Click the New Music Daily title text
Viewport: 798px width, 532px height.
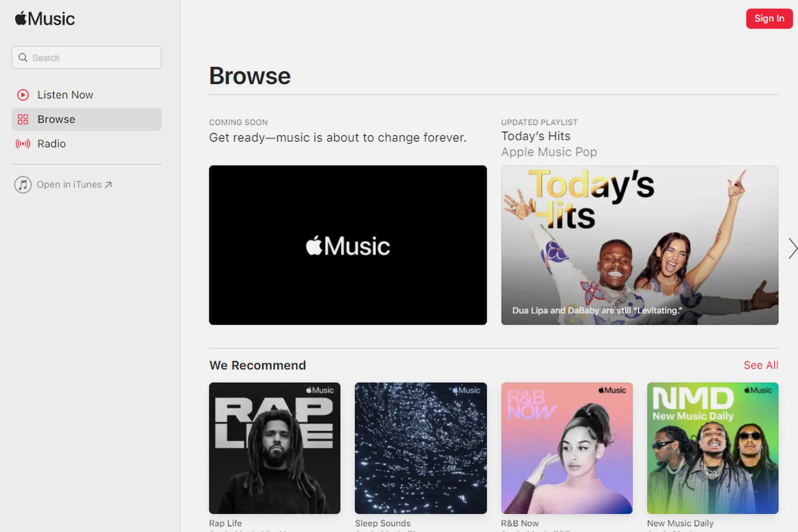(x=681, y=523)
